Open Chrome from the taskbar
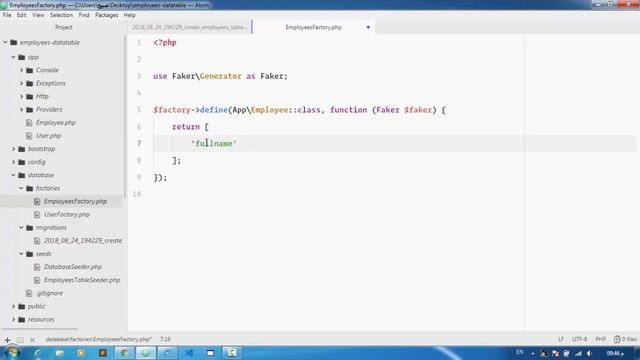The width and height of the screenshot is (640, 360). (x=124, y=353)
